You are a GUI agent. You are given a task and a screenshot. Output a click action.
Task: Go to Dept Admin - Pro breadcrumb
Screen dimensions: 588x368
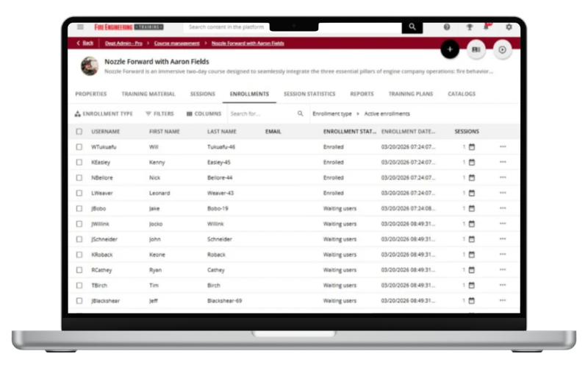pos(123,43)
